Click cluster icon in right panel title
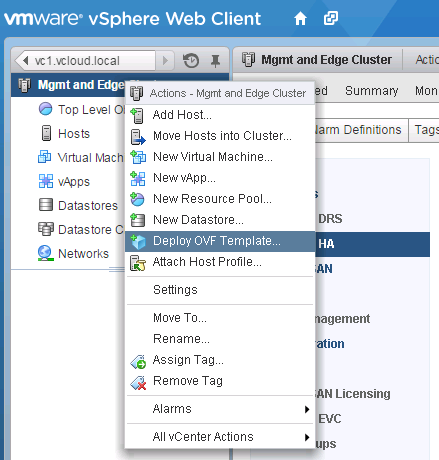 coord(248,60)
